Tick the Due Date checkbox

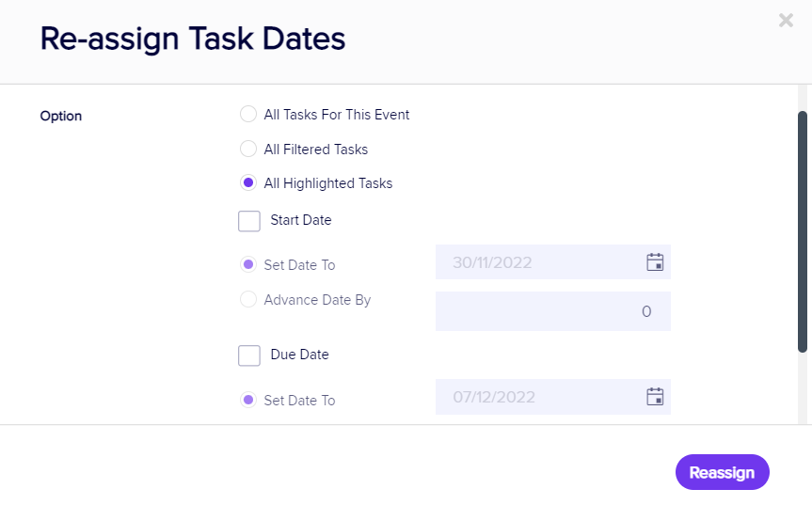(249, 355)
